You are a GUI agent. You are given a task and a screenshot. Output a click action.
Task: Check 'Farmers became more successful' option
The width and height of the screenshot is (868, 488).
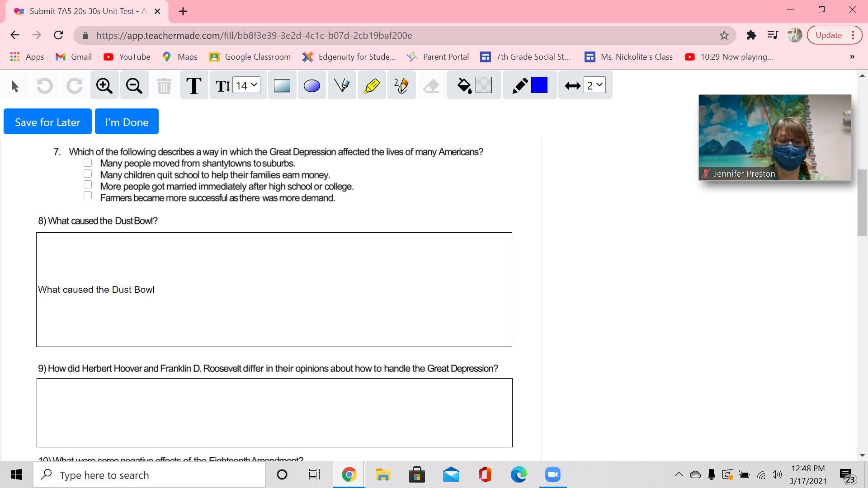(x=88, y=196)
